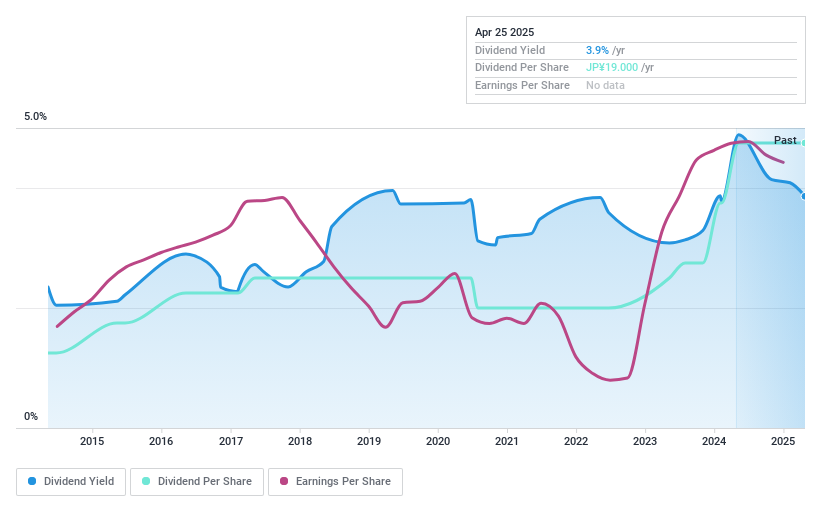Click the teal Dividend Per Share endpoint marker
The image size is (821, 508).
804,143
